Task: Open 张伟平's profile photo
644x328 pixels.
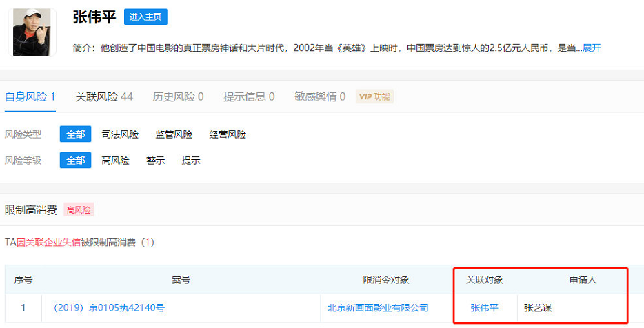Action: pos(32,32)
